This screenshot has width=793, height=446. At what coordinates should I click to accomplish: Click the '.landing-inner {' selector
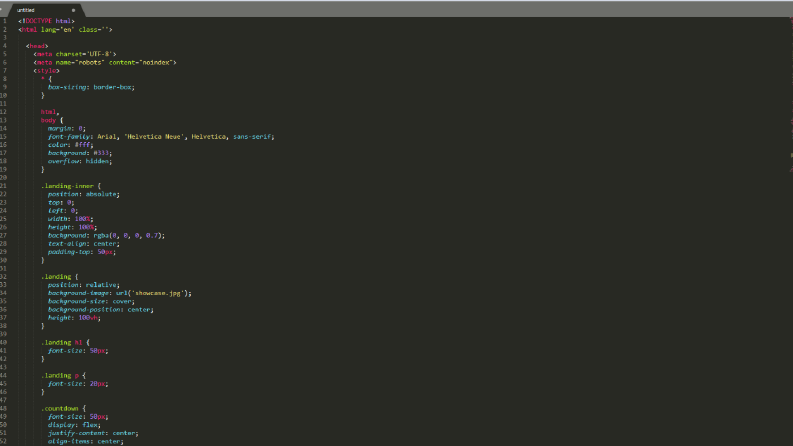pyautogui.click(x=71, y=186)
